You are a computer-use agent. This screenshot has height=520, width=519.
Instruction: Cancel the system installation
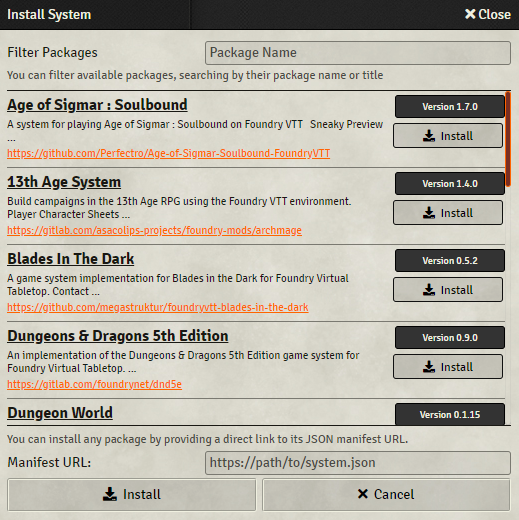386,494
